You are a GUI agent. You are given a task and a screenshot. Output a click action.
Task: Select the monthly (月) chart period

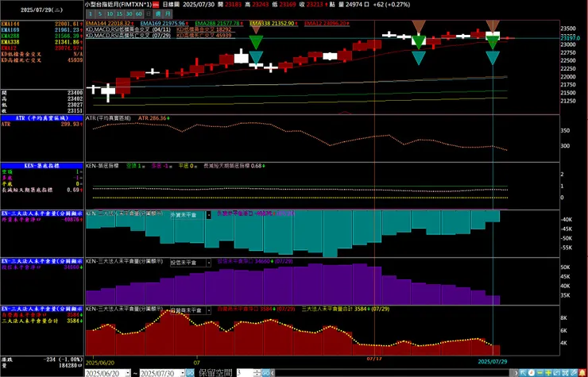coord(168,13)
